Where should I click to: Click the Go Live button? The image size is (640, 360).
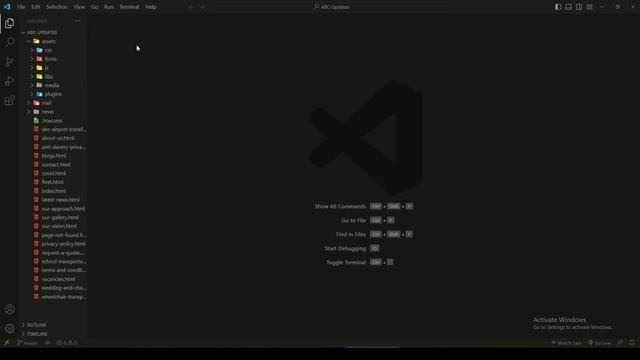pyautogui.click(x=600, y=343)
